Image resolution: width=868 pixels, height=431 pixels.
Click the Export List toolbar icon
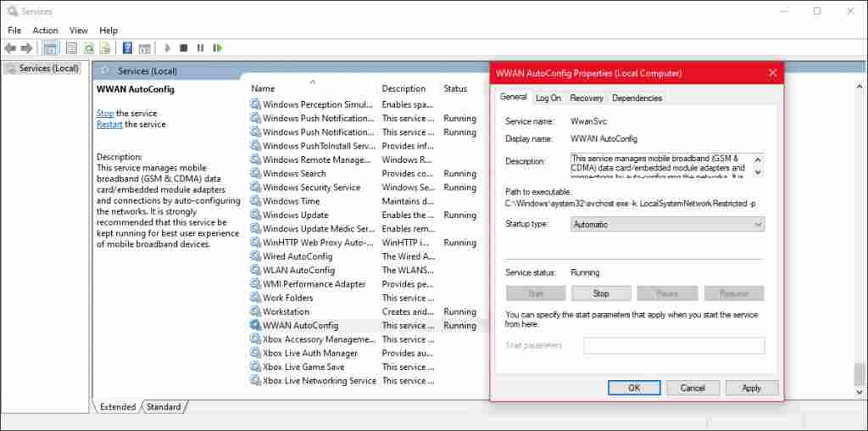coord(105,48)
